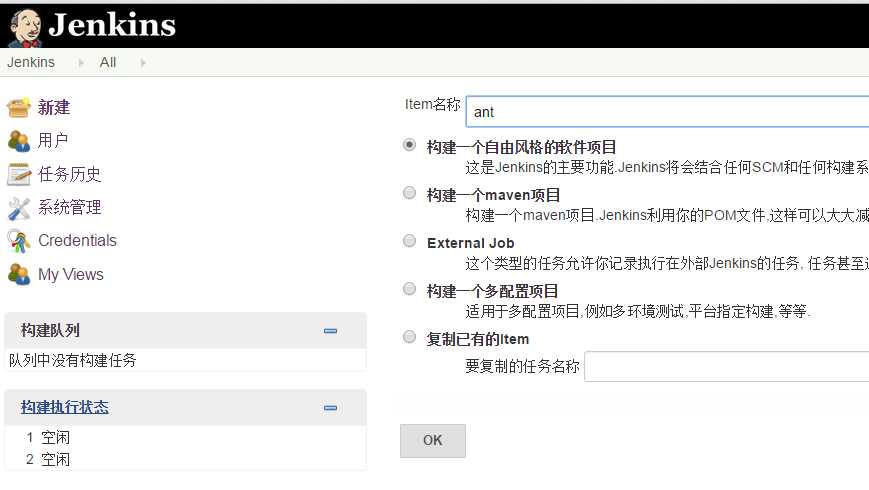Click the 队列中没有构建任务 text
The width and height of the screenshot is (869, 490).
tap(73, 360)
